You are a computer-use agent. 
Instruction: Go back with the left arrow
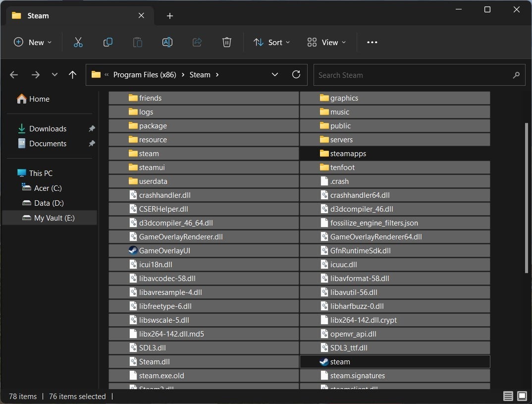click(x=14, y=75)
